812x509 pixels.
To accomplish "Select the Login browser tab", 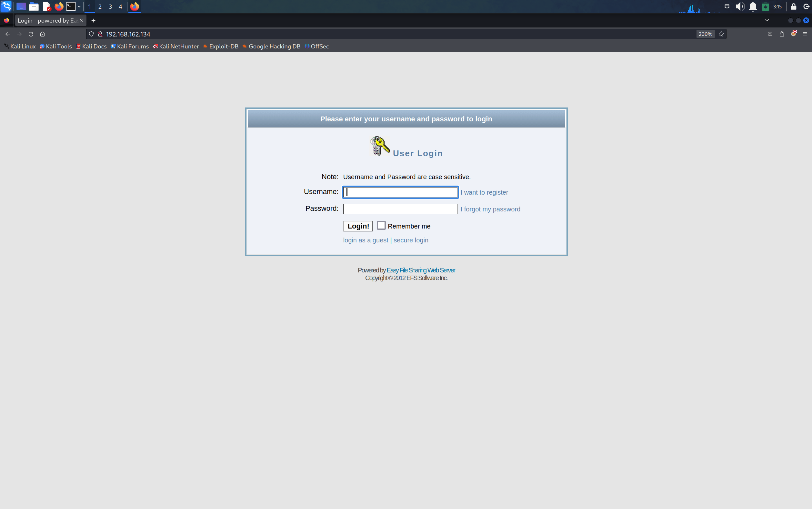I will tap(47, 21).
